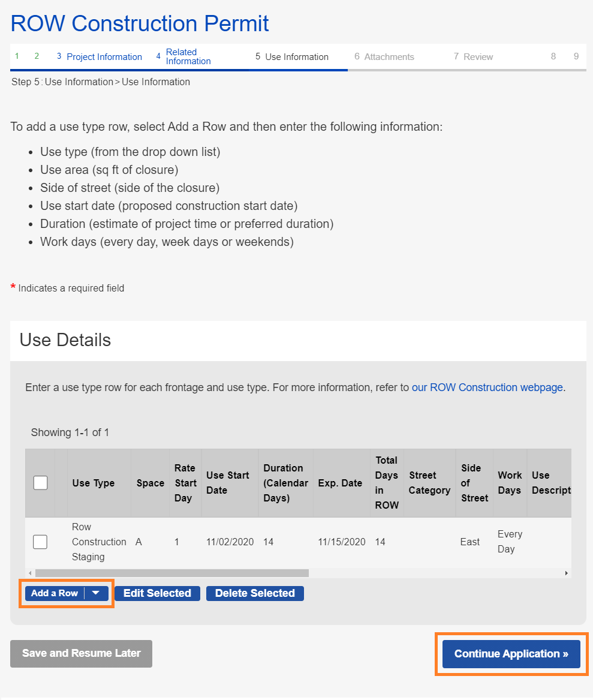This screenshot has height=700, width=593.
Task: Check the select-all header checkbox
Action: pos(40,483)
